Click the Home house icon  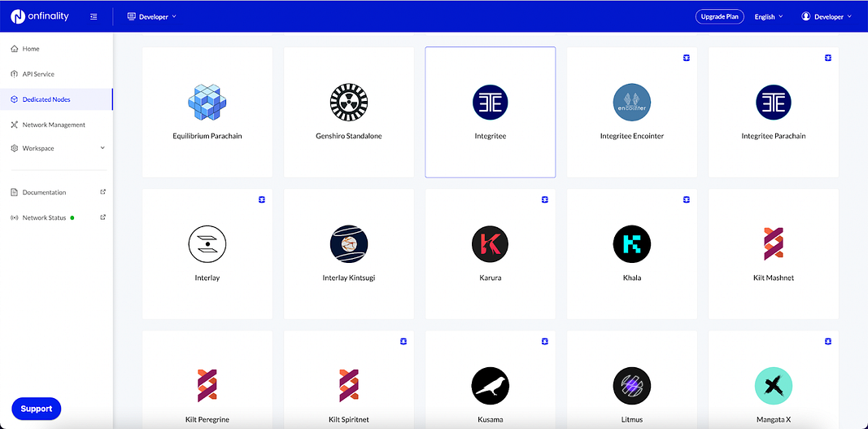tap(15, 49)
